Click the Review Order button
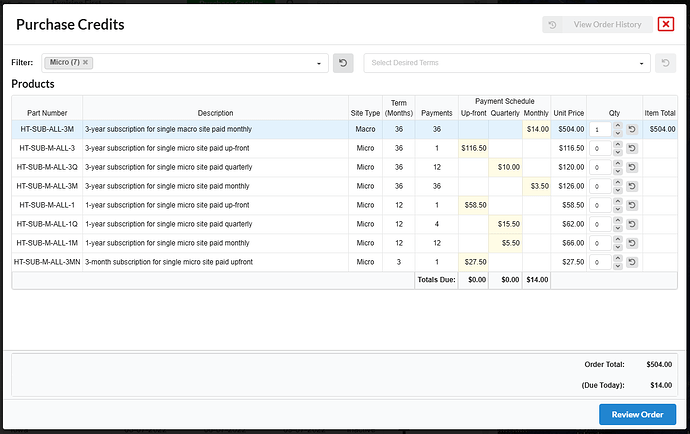 pos(637,414)
